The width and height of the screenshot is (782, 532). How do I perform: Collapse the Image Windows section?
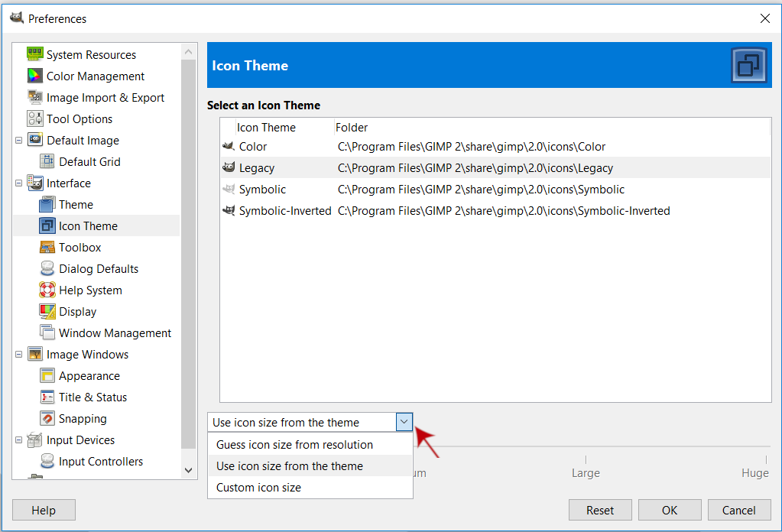click(19, 354)
